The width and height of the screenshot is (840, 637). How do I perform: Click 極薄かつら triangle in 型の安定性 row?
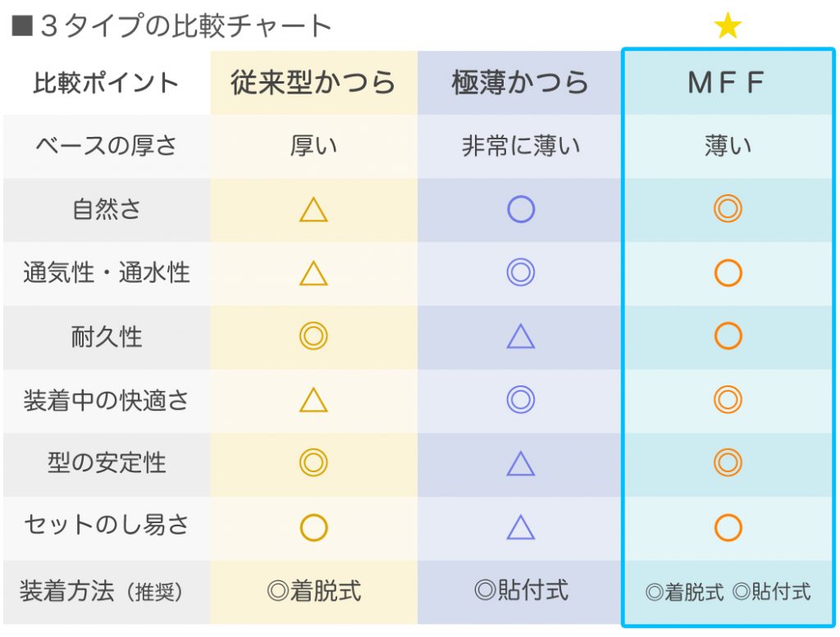(x=521, y=464)
